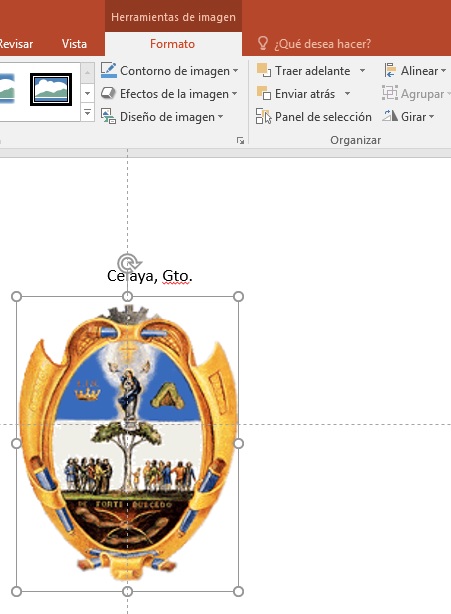The height and width of the screenshot is (614, 451).
Task: Open the Formato tab
Action: pyautogui.click(x=172, y=43)
